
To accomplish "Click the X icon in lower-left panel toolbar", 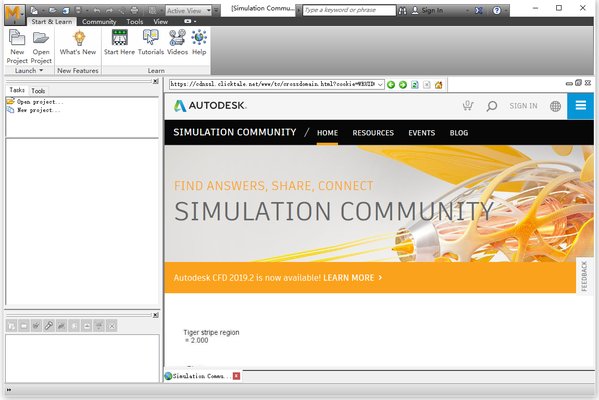I will [112, 326].
